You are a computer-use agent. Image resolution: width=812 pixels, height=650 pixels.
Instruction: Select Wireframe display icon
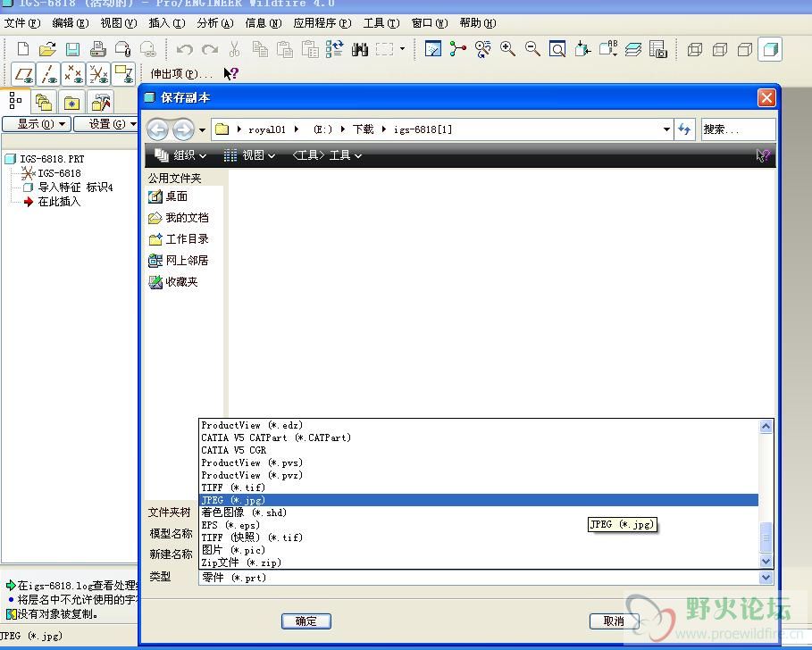[694, 50]
